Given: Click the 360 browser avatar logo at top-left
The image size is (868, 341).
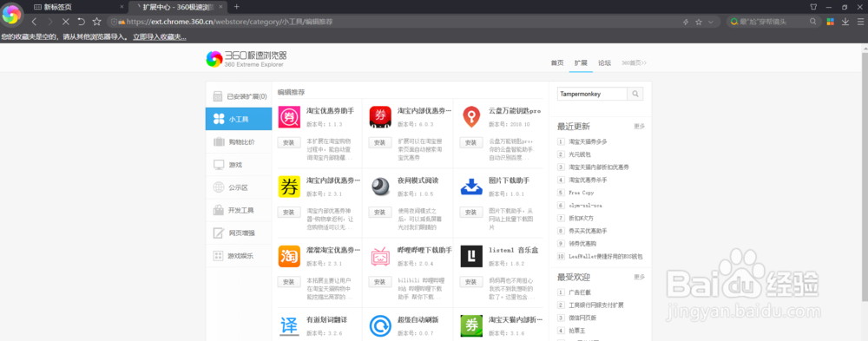Looking at the screenshot, I should (x=11, y=15).
